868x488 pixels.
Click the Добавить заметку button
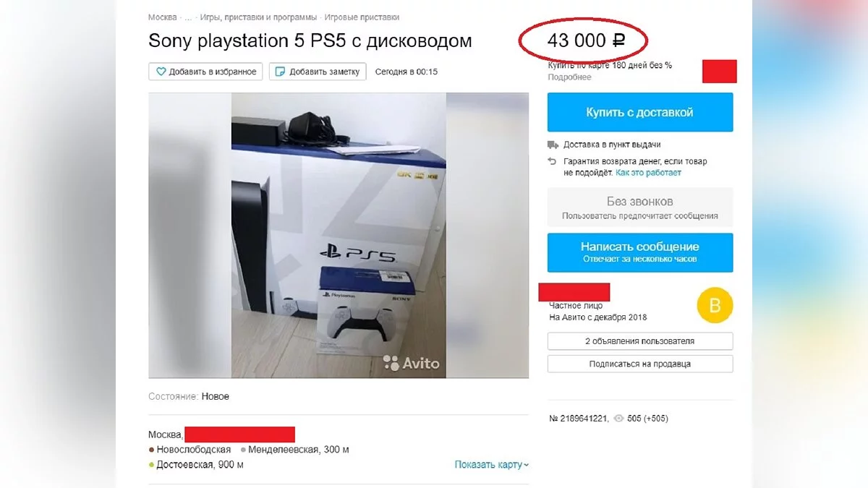point(318,72)
